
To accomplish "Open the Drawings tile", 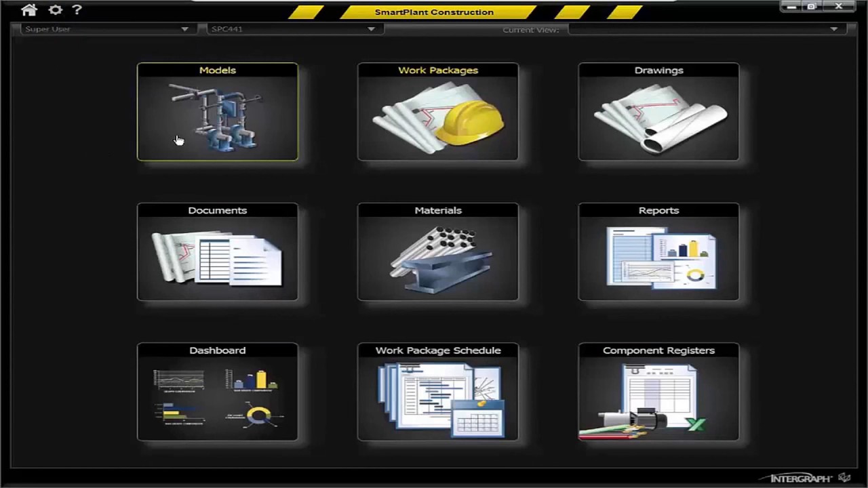I will click(x=658, y=112).
